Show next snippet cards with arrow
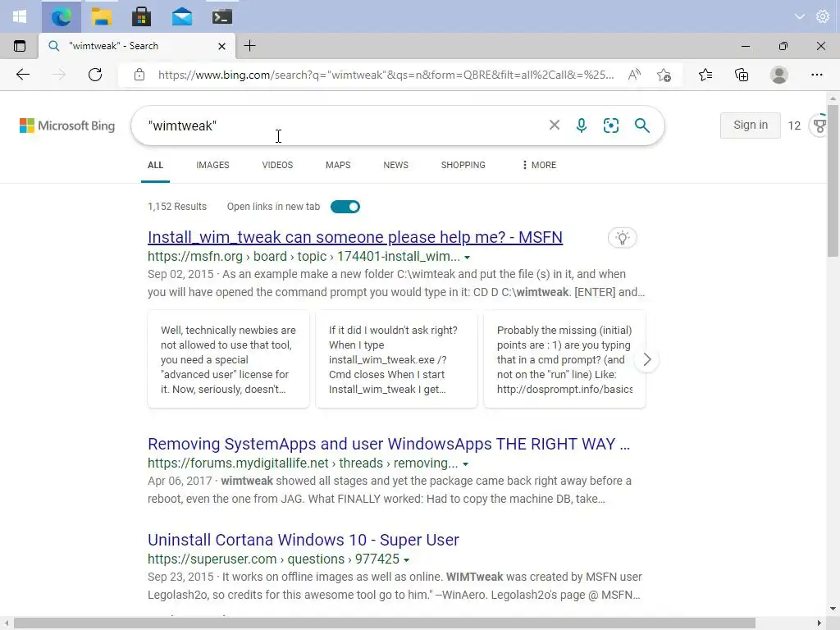Screen dimensions: 840x630 coord(646,359)
